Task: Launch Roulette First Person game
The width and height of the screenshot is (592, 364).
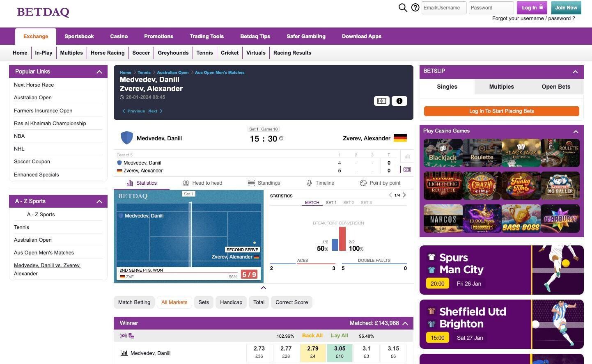Action: [560, 153]
